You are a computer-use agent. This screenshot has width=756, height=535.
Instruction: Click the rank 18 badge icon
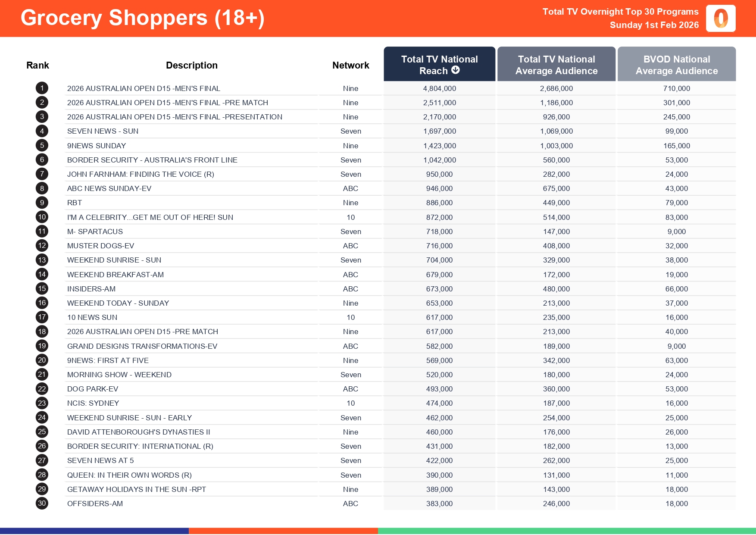click(42, 332)
